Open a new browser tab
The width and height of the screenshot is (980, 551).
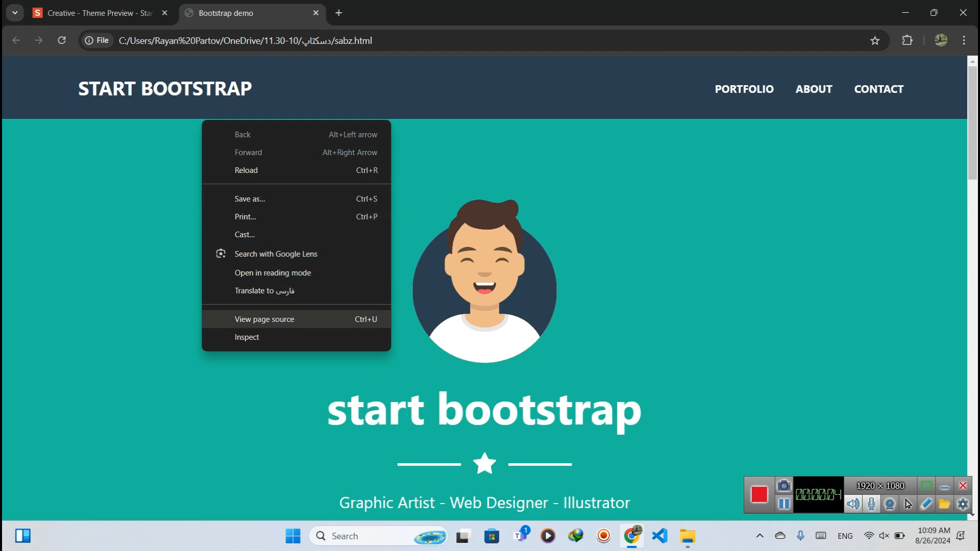(x=338, y=13)
